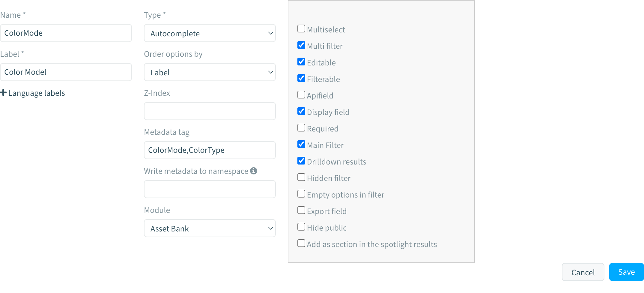Open the Order options by dropdown

[210, 72]
